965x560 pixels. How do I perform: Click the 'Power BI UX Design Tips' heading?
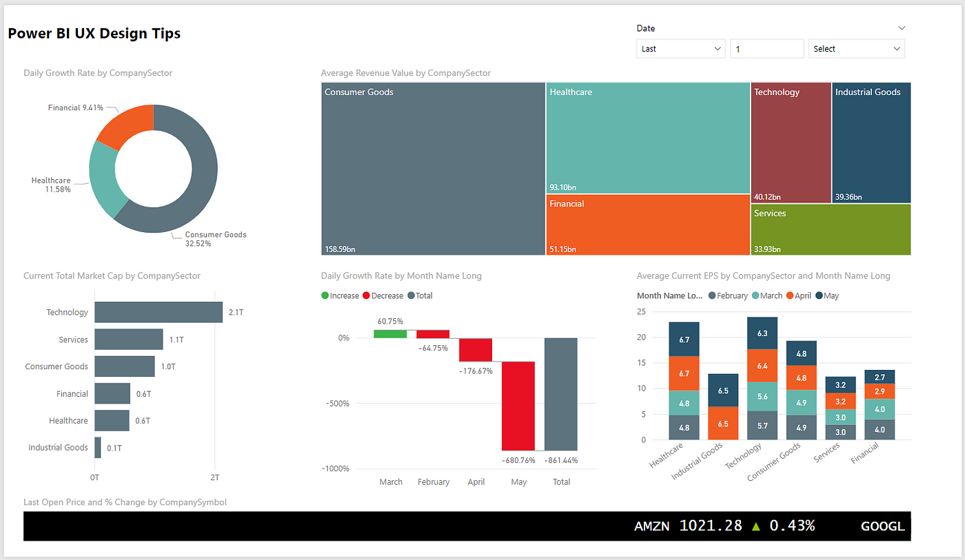click(94, 33)
